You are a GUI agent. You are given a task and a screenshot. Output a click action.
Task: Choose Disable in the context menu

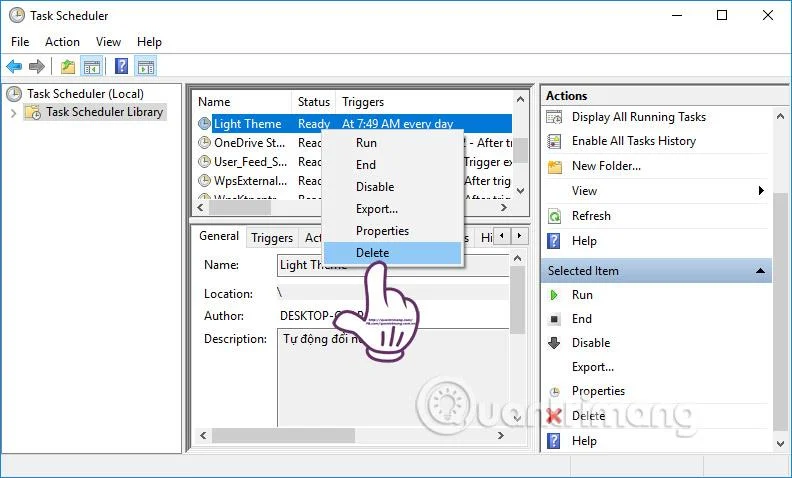click(392, 187)
